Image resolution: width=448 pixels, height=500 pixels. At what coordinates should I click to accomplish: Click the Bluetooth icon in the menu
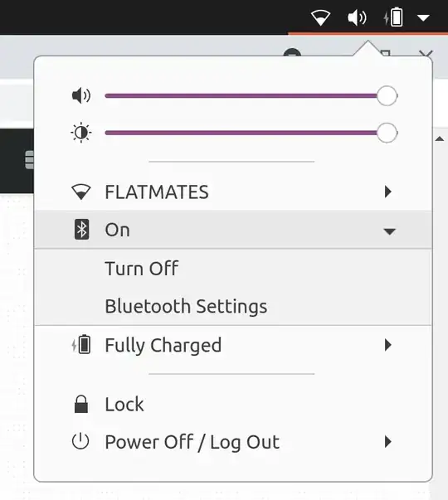(x=81, y=230)
